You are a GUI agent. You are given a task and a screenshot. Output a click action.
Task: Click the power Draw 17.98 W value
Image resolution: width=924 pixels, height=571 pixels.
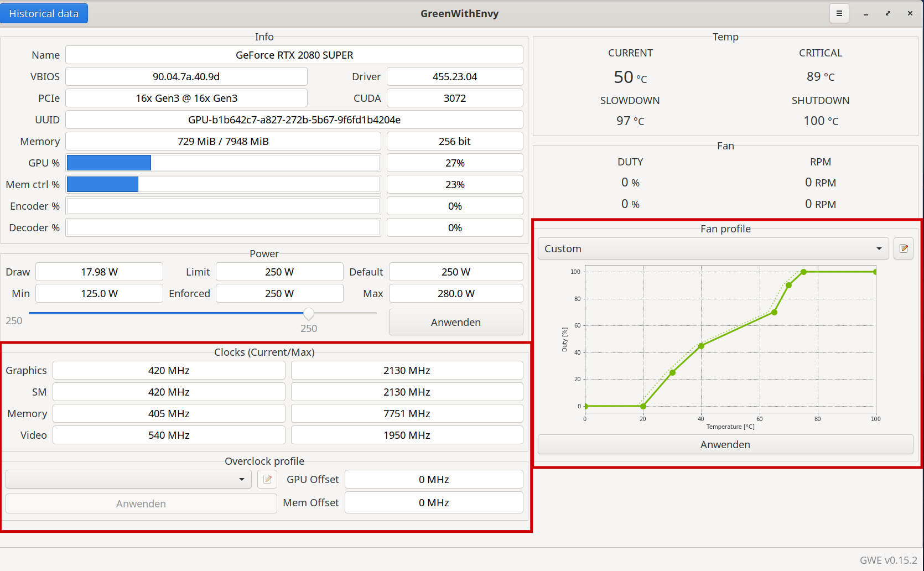(100, 272)
